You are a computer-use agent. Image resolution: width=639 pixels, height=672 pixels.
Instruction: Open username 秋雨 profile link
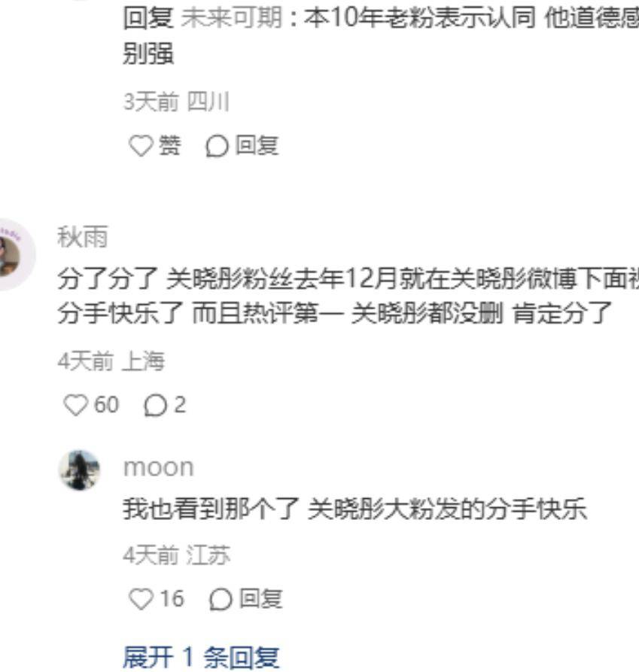click(82, 237)
